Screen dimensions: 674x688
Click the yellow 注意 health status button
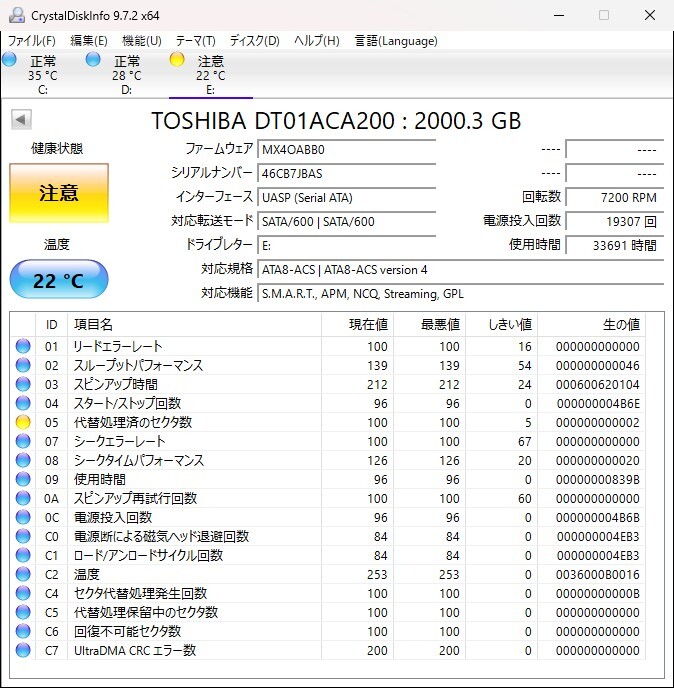(59, 193)
